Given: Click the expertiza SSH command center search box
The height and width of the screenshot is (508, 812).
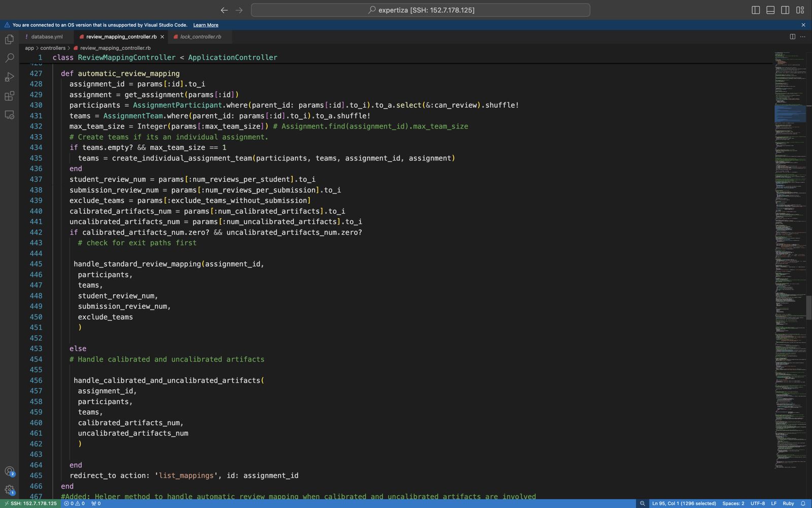Looking at the screenshot, I should pyautogui.click(x=420, y=10).
